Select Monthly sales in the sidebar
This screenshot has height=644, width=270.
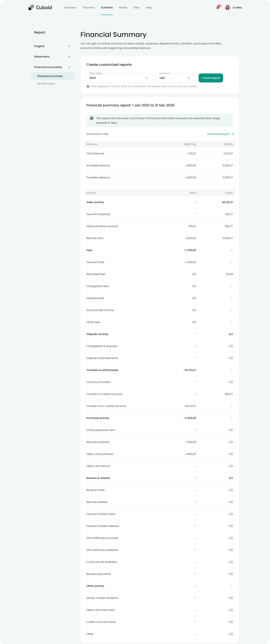46,84
